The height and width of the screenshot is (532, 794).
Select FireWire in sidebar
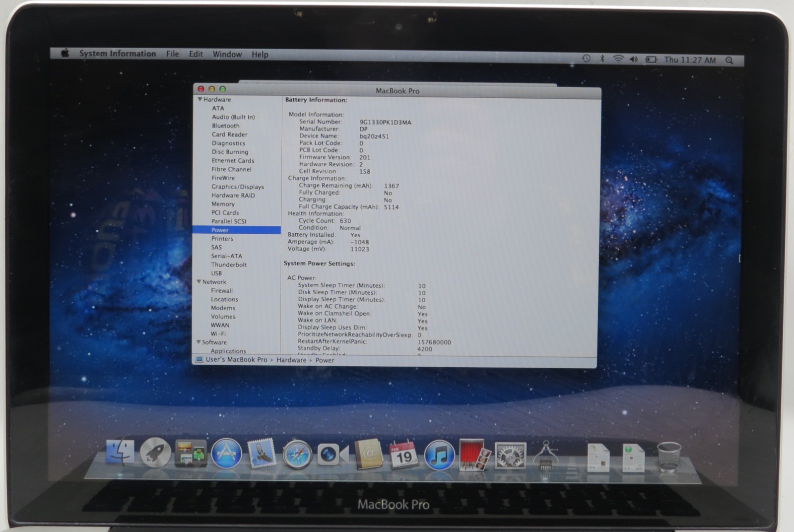[223, 178]
